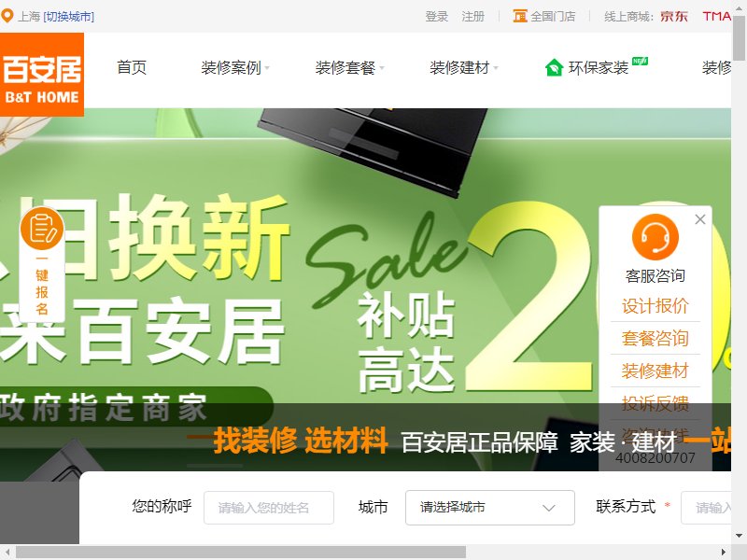
Task: Click the 一键报名 clipboard icon
Action: pos(42,229)
